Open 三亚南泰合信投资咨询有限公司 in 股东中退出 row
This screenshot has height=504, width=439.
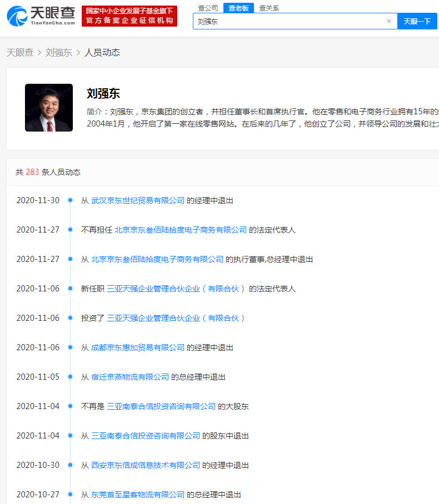(146, 436)
